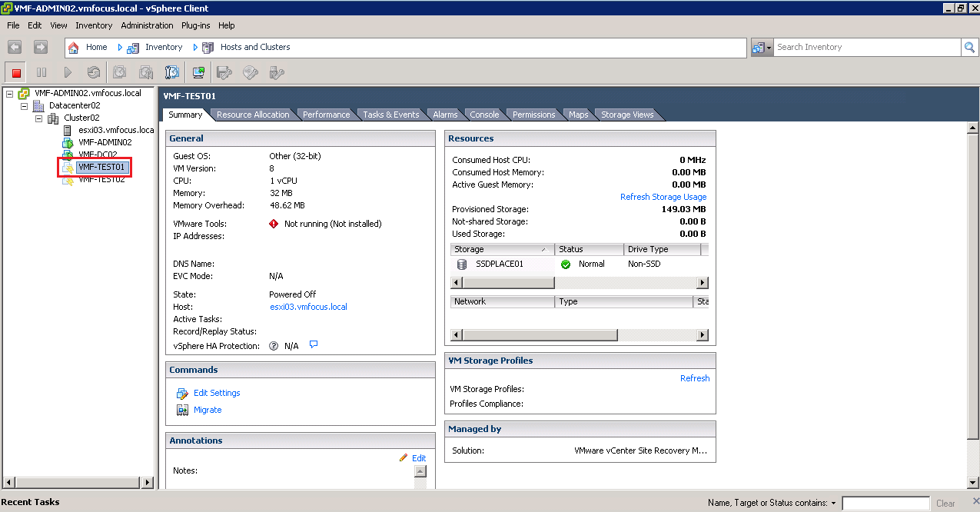Switch to the Resource Allocation tab
Viewport: 980px width, 512px height.
253,115
